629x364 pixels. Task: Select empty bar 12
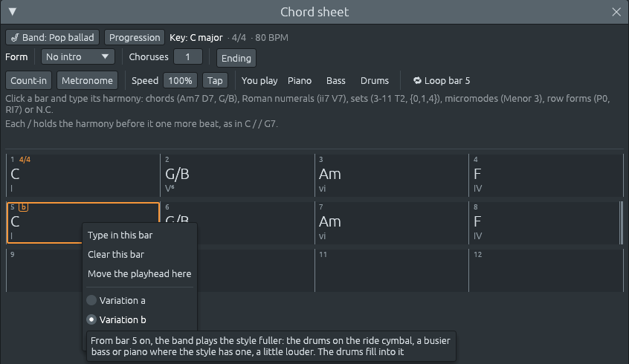click(x=546, y=270)
